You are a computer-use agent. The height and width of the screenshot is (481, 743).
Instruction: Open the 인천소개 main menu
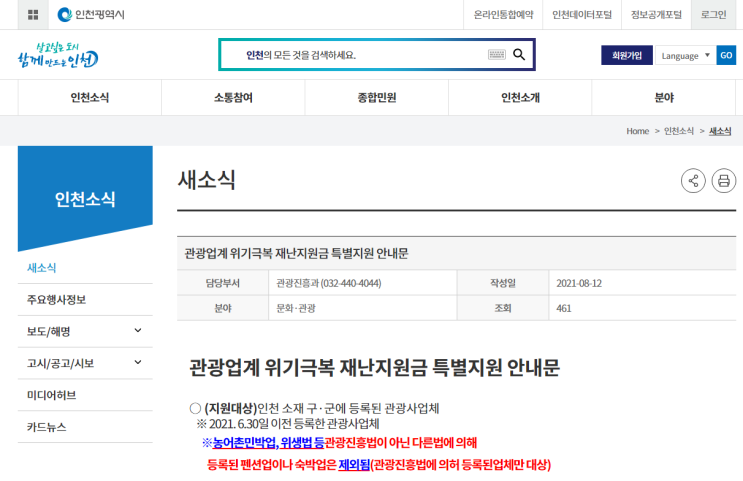pyautogui.click(x=520, y=98)
